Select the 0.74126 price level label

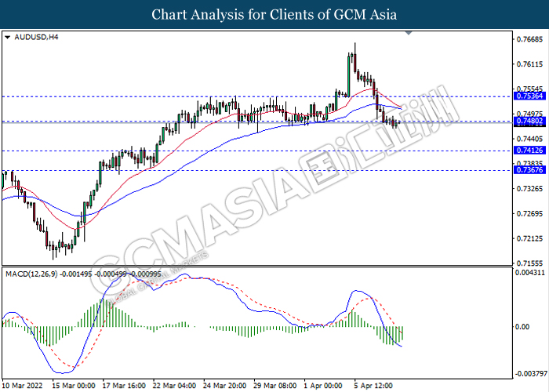point(529,151)
